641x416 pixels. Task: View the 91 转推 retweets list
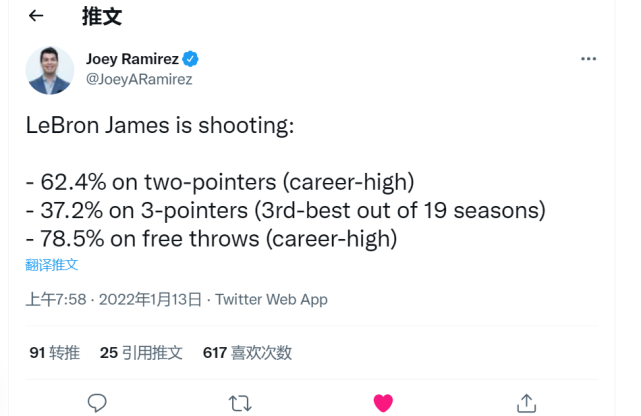pyautogui.click(x=54, y=352)
